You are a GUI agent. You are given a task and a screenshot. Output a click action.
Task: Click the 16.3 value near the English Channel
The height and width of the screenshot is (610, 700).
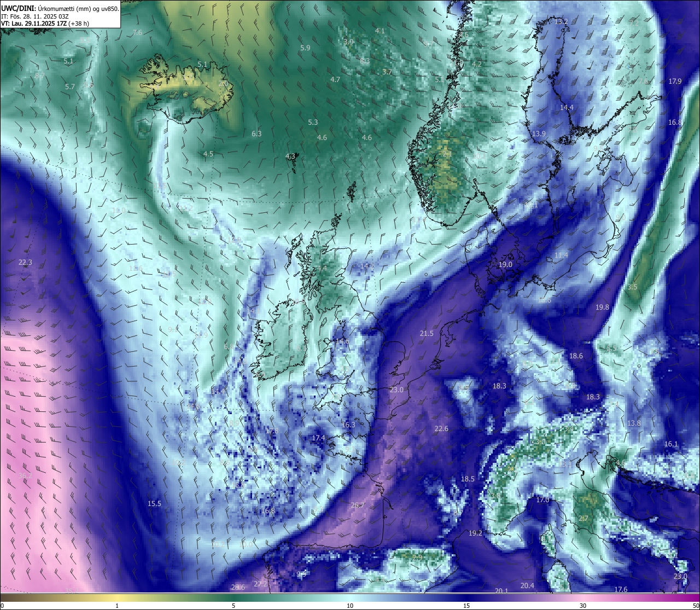[348, 425]
